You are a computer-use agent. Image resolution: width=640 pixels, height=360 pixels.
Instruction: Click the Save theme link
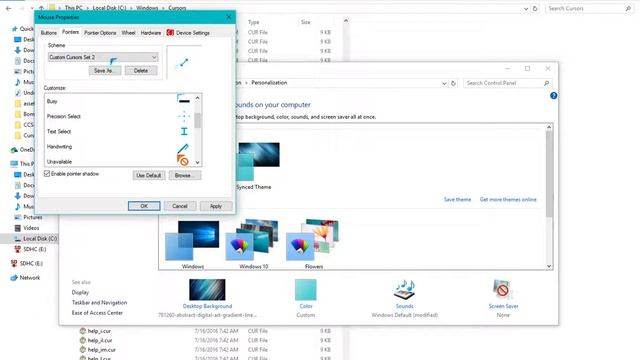click(x=457, y=200)
